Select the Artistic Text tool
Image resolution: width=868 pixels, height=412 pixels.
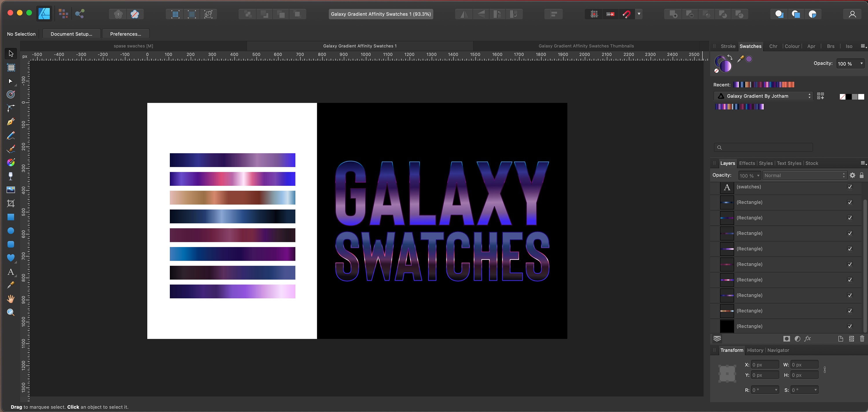click(11, 271)
